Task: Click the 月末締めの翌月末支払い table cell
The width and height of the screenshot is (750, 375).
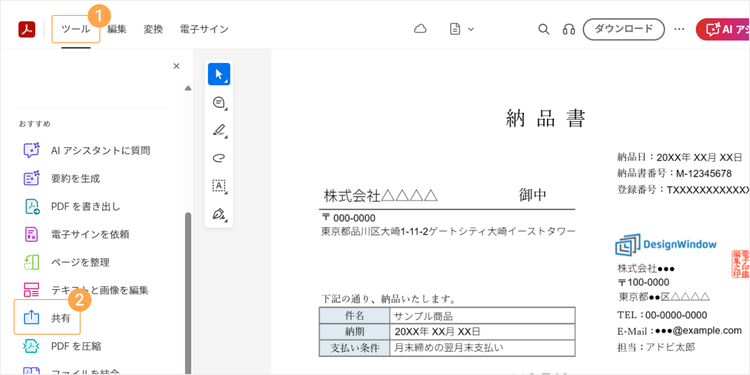Action: coord(483,348)
